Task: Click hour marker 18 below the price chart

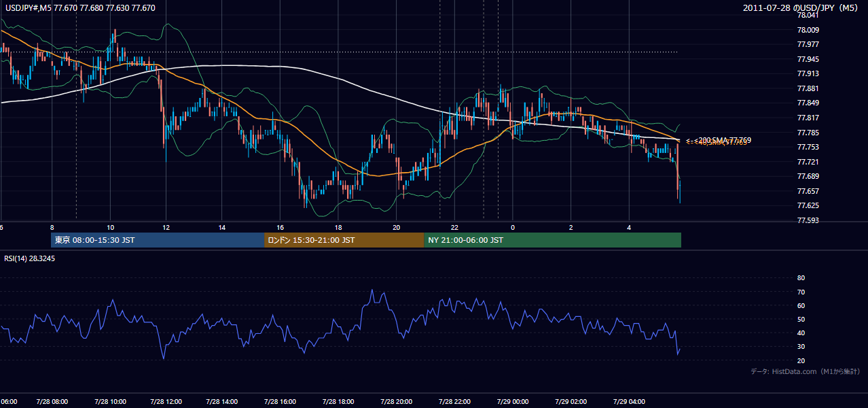Action: [339, 227]
